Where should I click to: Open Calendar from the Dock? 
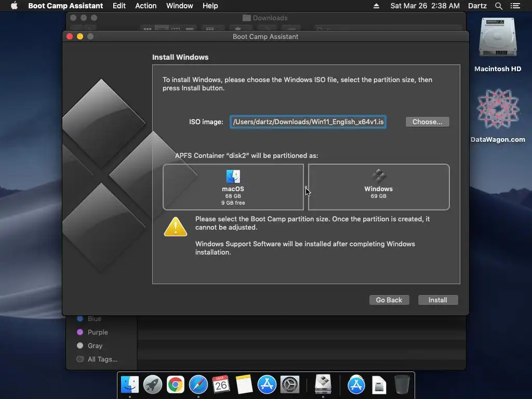pos(221,385)
